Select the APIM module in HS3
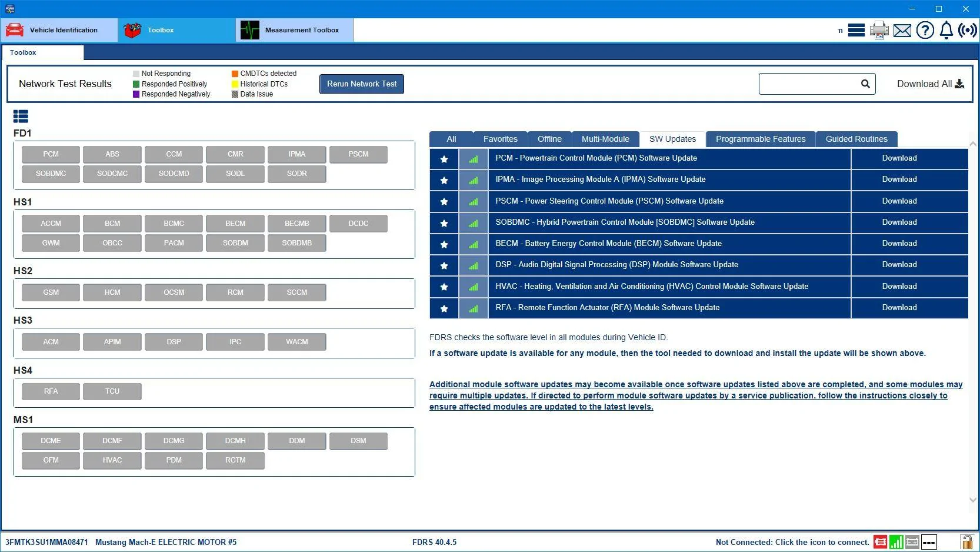The width and height of the screenshot is (980, 552). click(112, 342)
